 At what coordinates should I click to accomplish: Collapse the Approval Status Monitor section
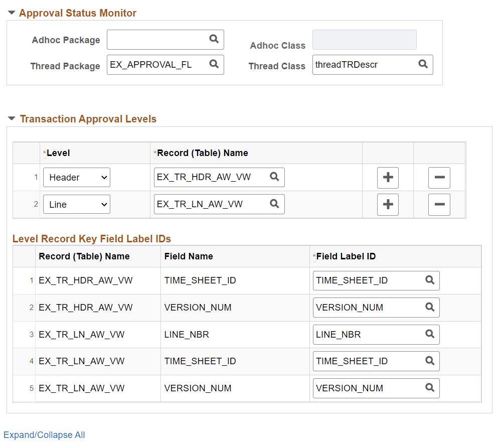(x=11, y=12)
